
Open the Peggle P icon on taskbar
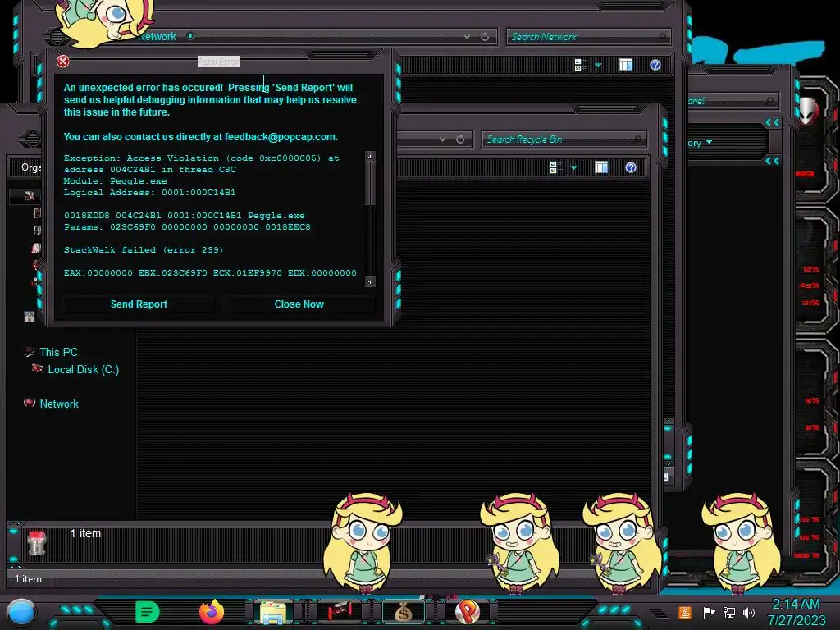tap(467, 612)
